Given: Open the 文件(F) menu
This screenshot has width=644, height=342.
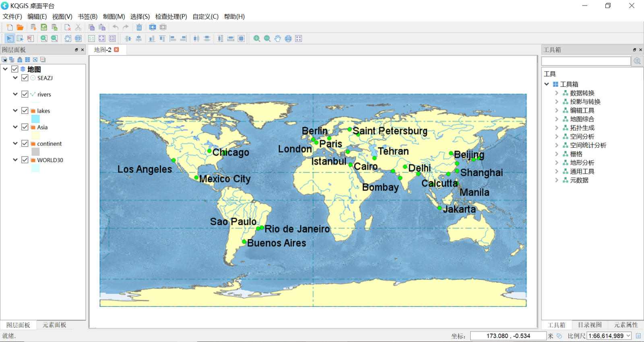Looking at the screenshot, I should (x=12, y=16).
